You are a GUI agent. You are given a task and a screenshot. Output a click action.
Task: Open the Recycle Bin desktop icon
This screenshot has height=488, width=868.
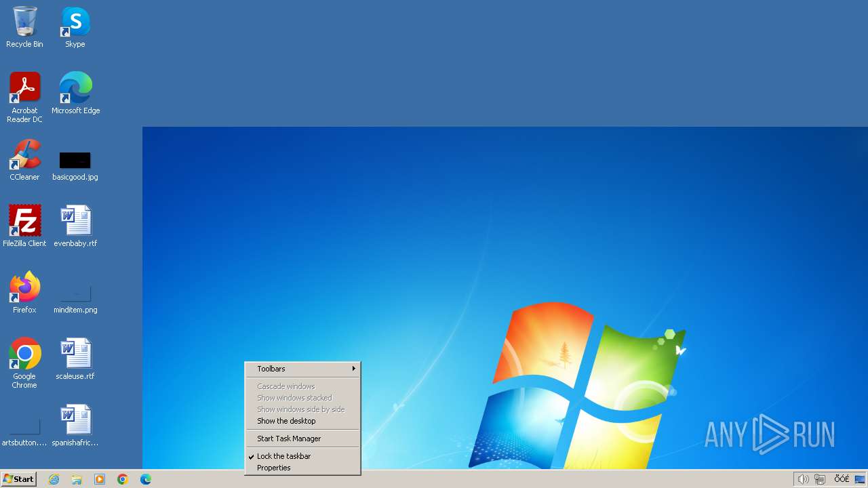coord(24,27)
